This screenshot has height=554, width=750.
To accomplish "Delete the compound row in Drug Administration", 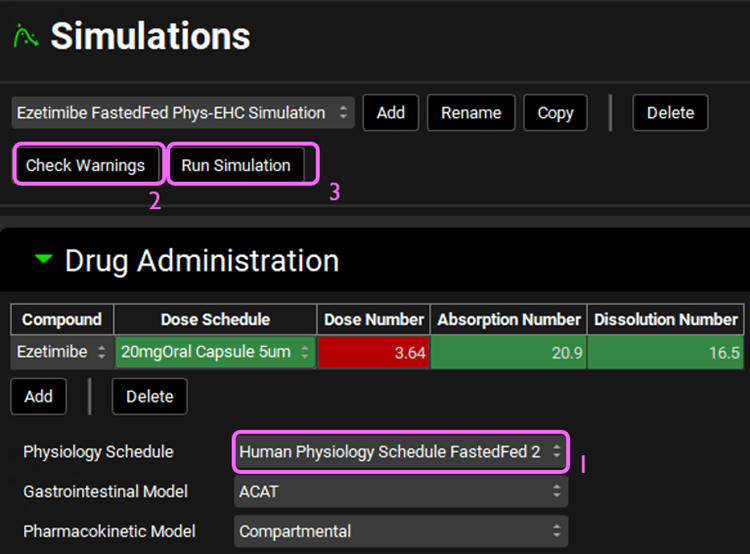I will pyautogui.click(x=149, y=396).
